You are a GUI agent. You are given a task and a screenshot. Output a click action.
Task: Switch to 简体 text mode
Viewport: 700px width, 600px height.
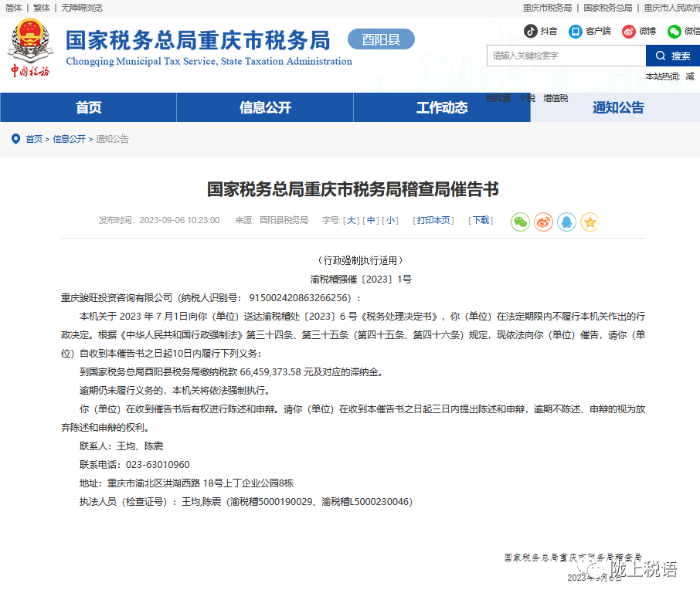[14, 8]
